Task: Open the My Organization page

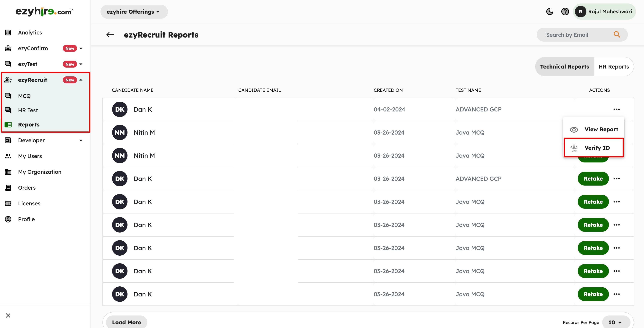Action: (x=39, y=172)
